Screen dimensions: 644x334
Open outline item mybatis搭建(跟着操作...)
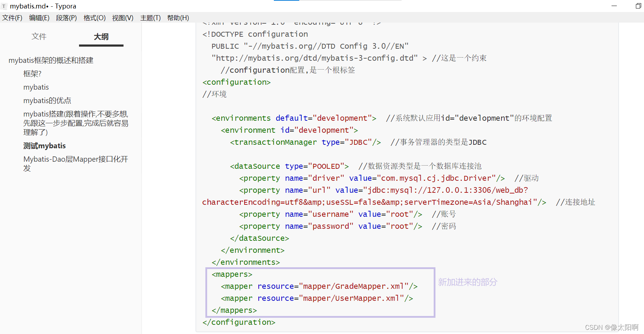(76, 123)
